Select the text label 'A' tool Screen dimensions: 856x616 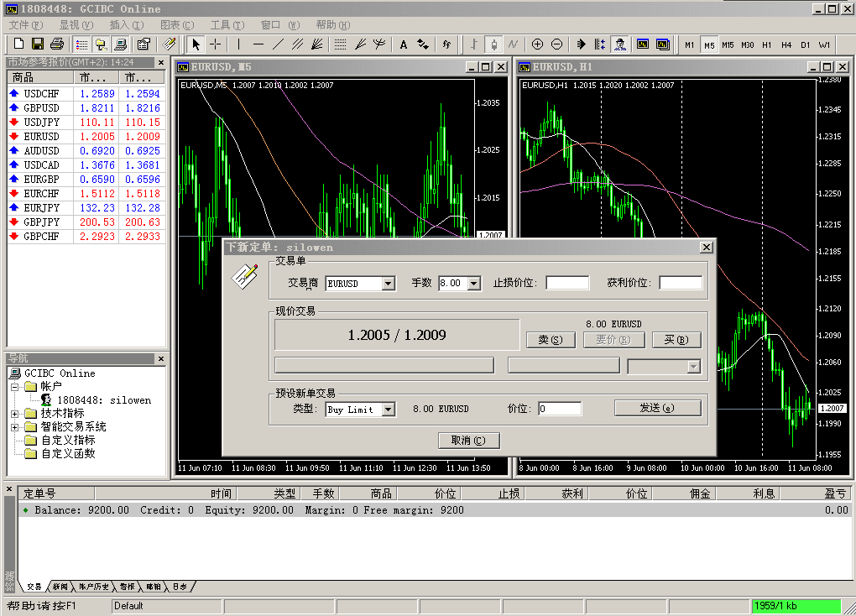403,44
